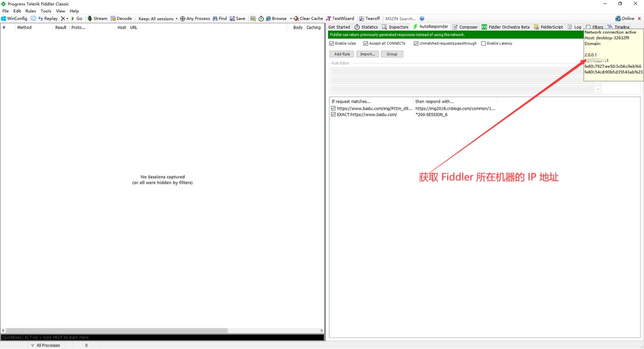Uncheck the EXACT:https://www.baidu.com/ rule checkbox

click(x=334, y=114)
